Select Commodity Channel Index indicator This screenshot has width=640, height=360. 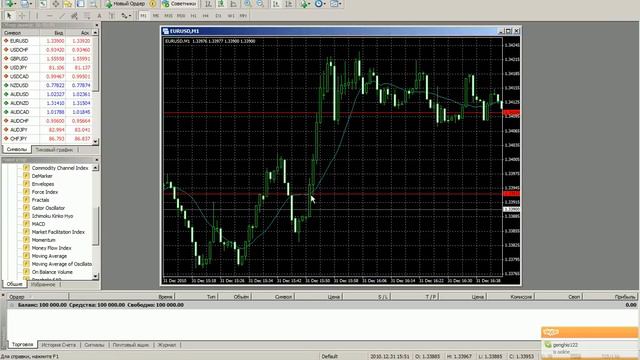point(60,168)
